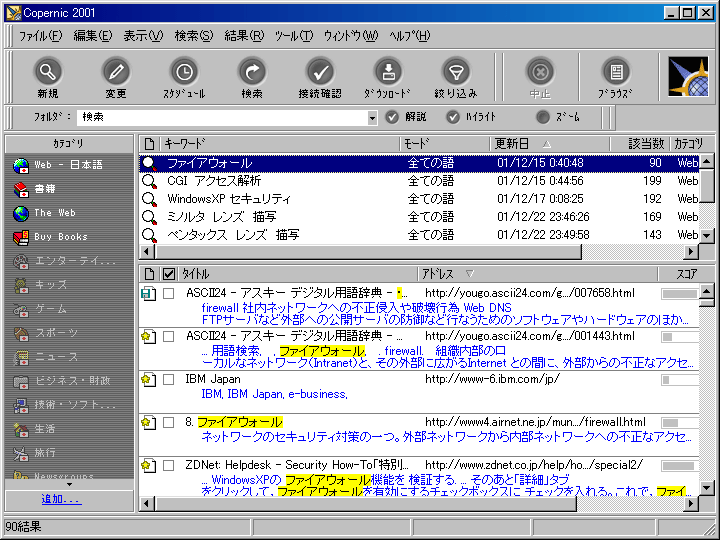
Task: Sort results by タイトル column
Action: tap(298, 274)
